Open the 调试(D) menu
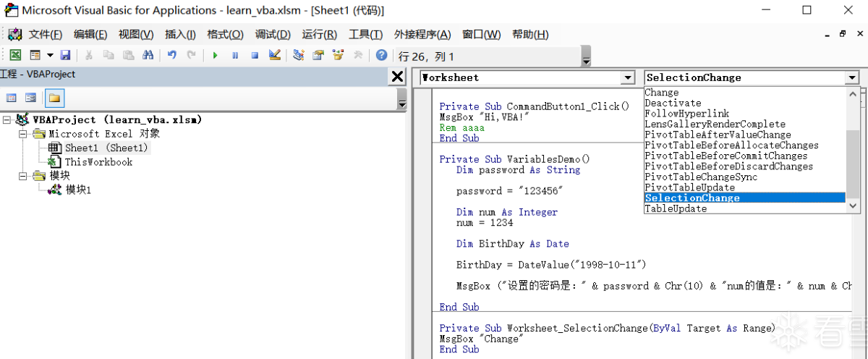 [x=273, y=35]
